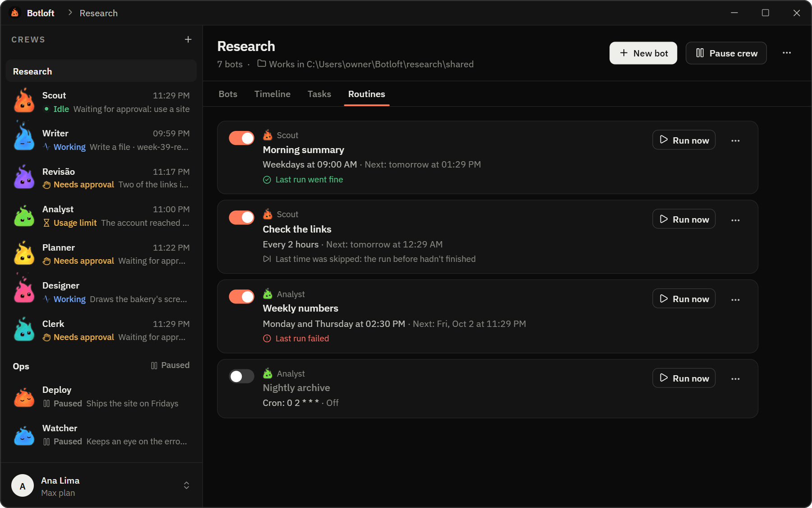Disable the Check the links routine toggle

coord(241,218)
